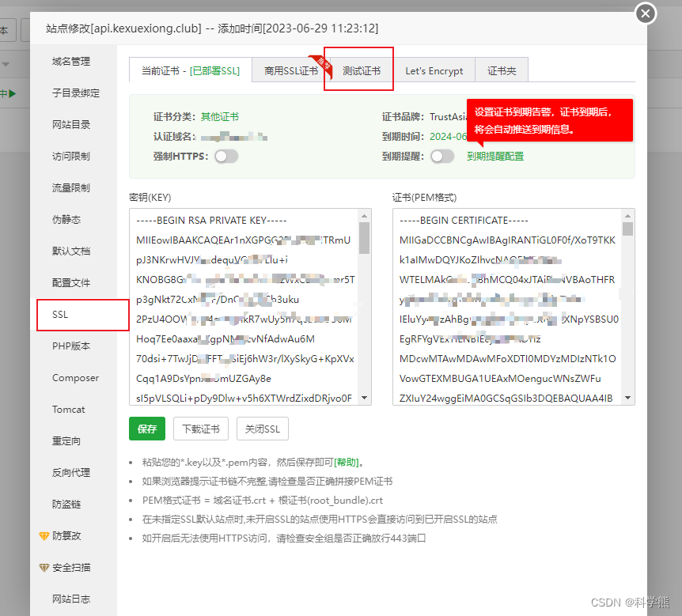Viewport: 682px width, 616px height.
Task: Click key textarea scrollbar up arrow
Action: (x=365, y=216)
